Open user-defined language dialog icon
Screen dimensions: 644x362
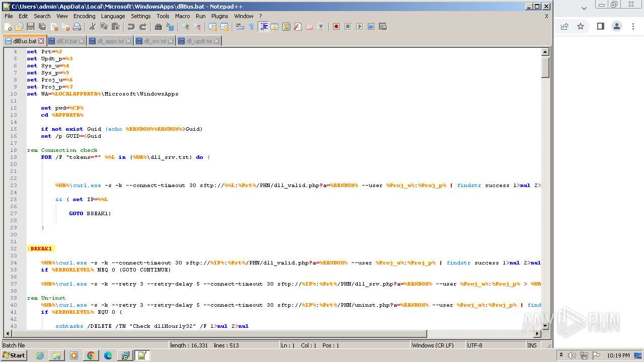(275, 27)
